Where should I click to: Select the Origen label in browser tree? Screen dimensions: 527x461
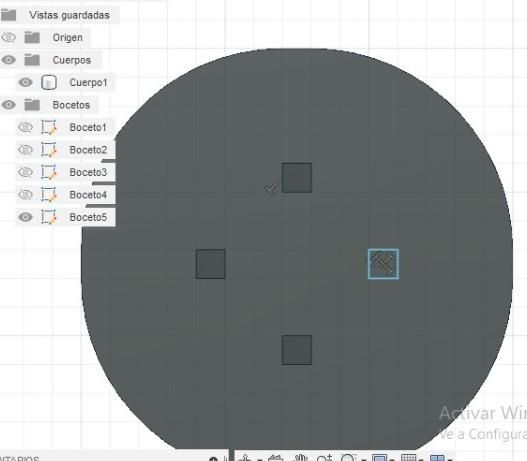[68, 37]
